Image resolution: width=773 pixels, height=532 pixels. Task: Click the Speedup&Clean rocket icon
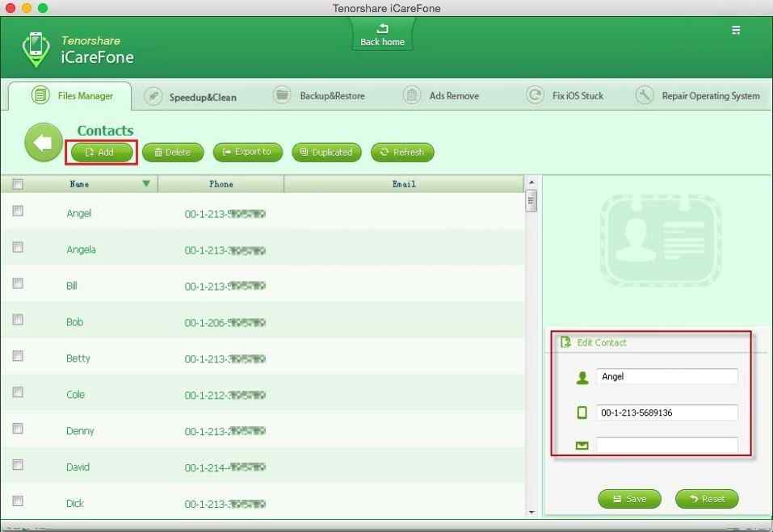153,96
